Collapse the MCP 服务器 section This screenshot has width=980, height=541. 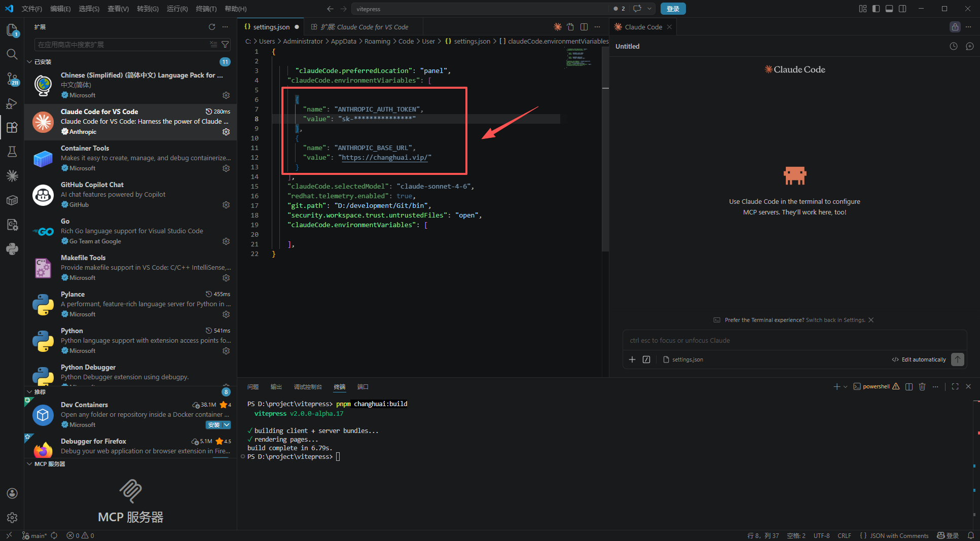pyautogui.click(x=29, y=464)
